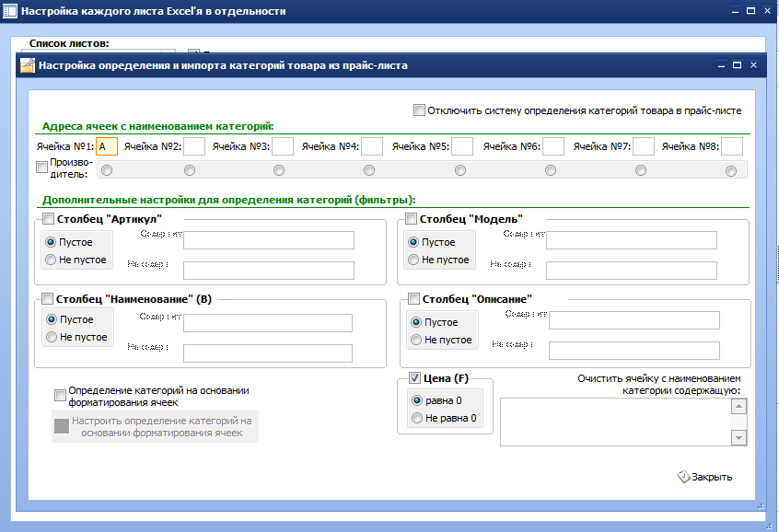The image size is (779, 532).
Task: Click Описание upper filter text field
Action: click(634, 320)
